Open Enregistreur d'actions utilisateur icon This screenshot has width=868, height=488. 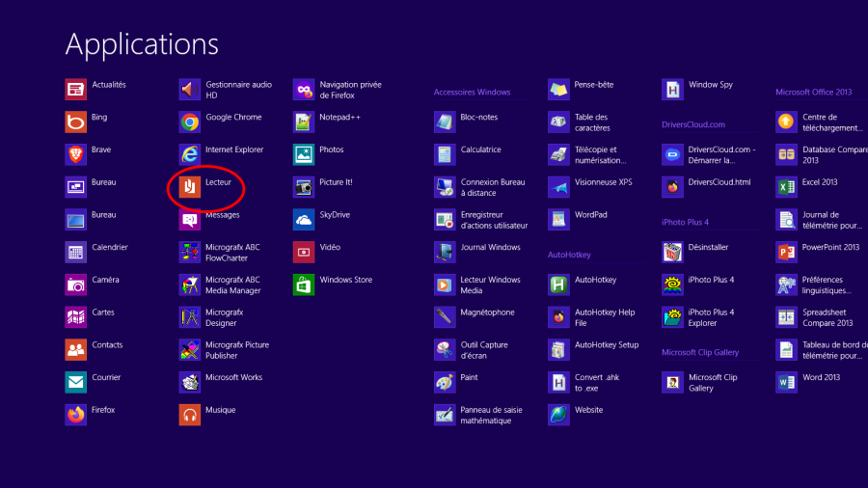tap(445, 220)
